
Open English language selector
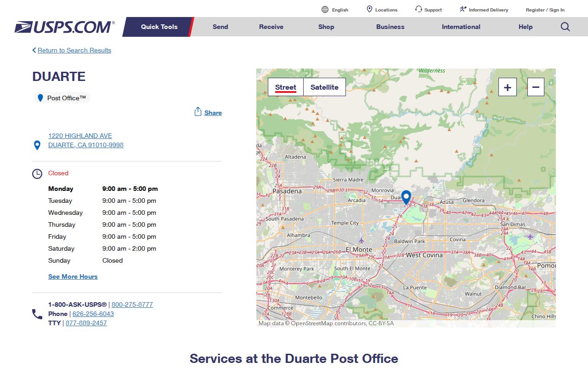340,10
